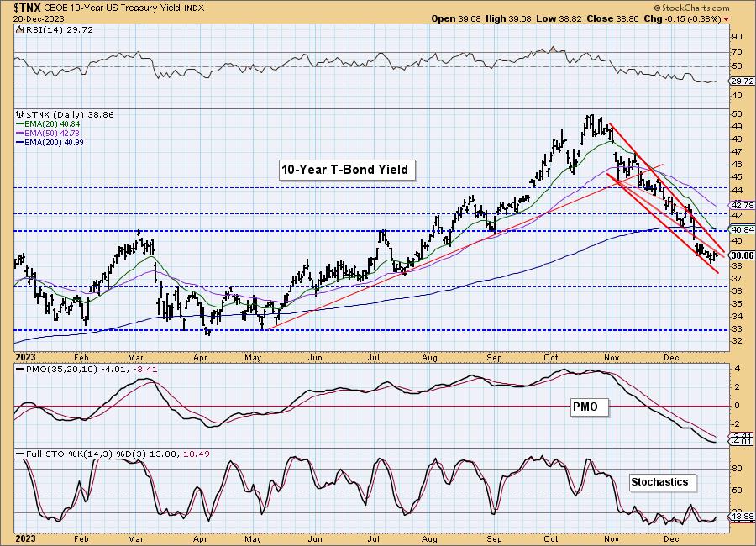The height and width of the screenshot is (546, 756).
Task: Click the Open 39.08 value
Action: 456,18
